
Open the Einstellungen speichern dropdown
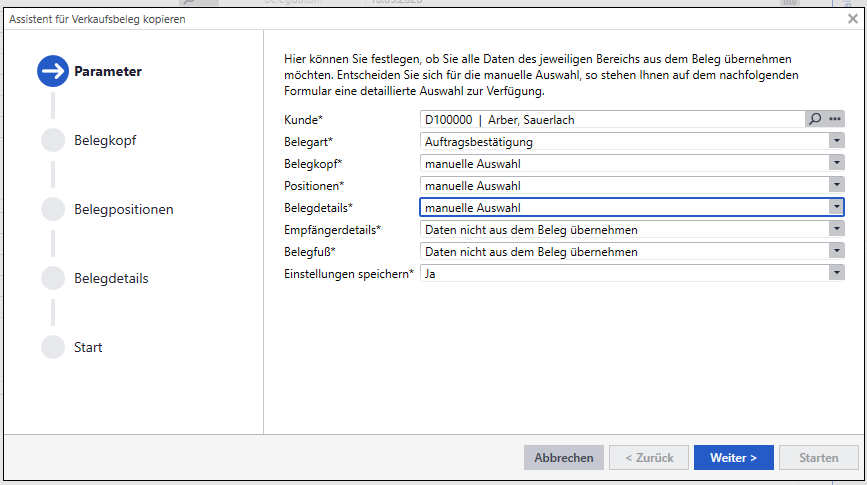836,273
